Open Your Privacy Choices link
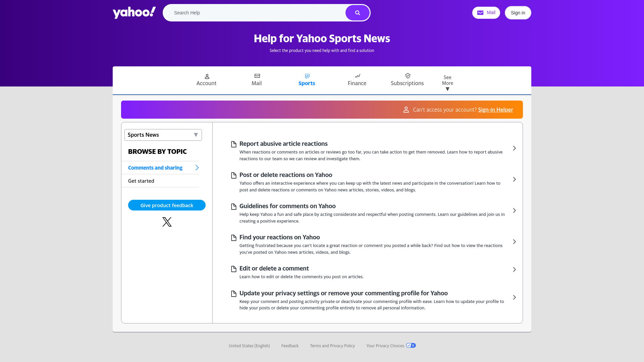The width and height of the screenshot is (644, 362). click(385, 346)
